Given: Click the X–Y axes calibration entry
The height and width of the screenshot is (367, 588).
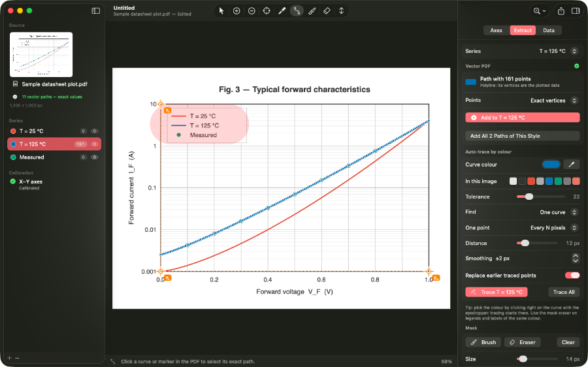Looking at the screenshot, I should click(x=54, y=184).
